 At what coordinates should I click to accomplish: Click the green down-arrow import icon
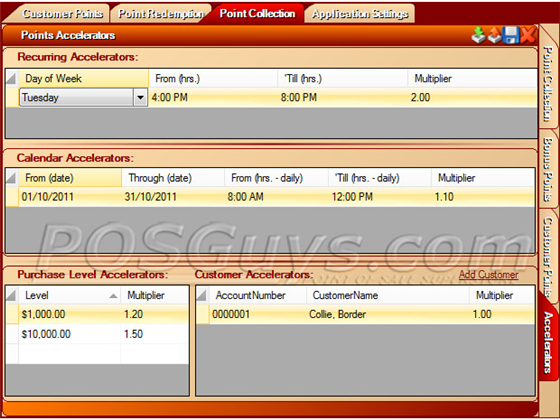478,35
